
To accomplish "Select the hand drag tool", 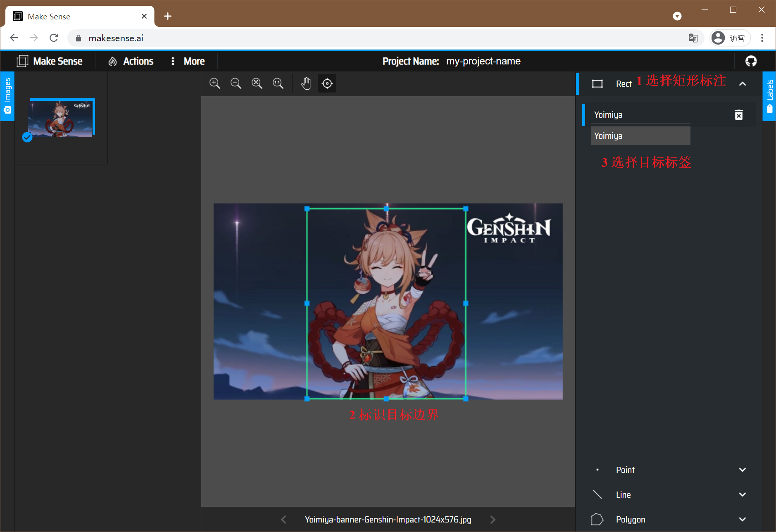I will pos(306,83).
